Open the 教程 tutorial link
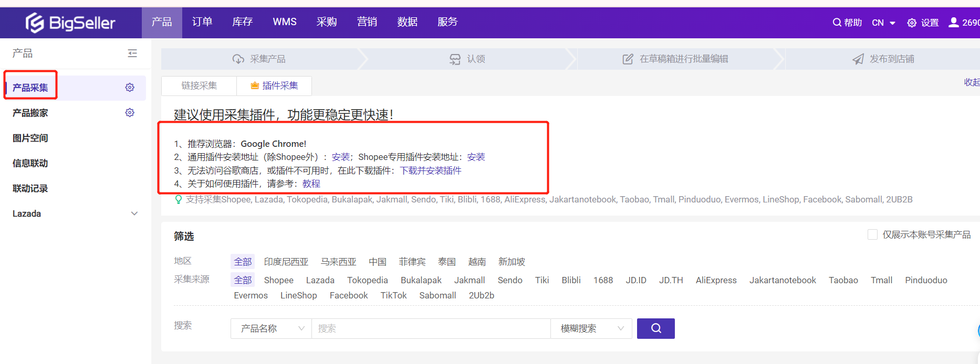Screen dimensions: 980x364 311,184
